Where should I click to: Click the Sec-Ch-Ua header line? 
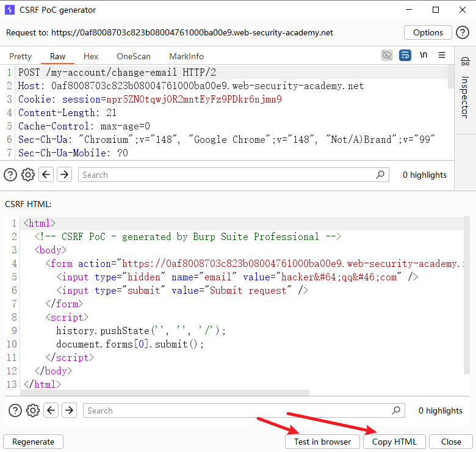click(226, 139)
